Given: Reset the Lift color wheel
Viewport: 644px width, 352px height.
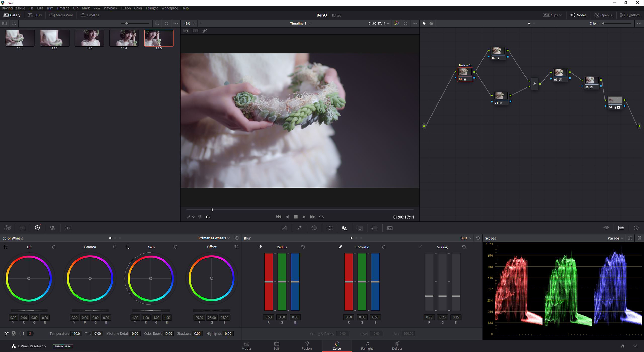Looking at the screenshot, I should click(54, 247).
